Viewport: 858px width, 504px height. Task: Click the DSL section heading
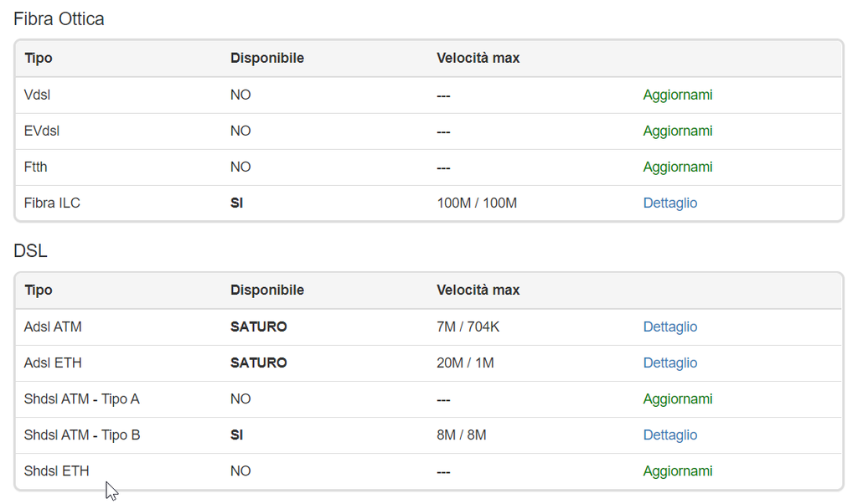coord(30,251)
